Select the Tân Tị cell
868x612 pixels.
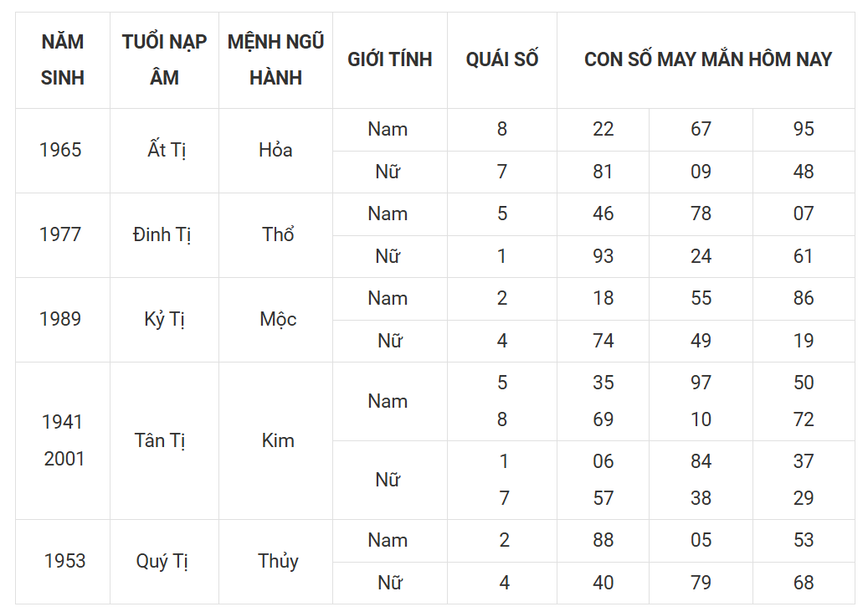(164, 441)
